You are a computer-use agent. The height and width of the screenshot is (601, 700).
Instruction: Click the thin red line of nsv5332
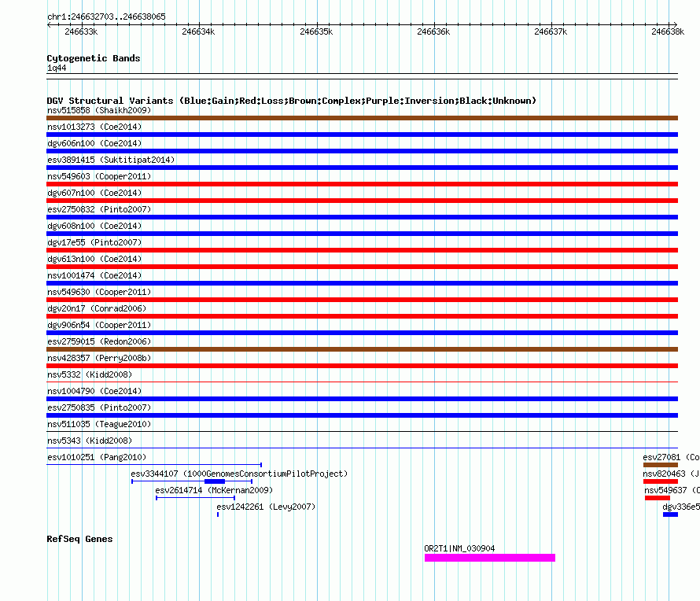362,382
